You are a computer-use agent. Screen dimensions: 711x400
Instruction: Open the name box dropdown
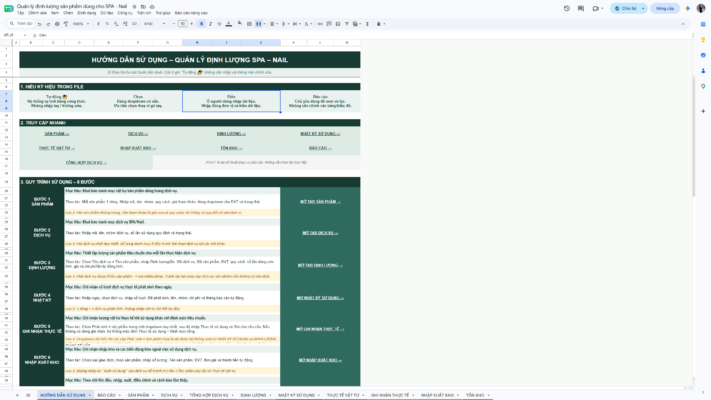coord(24,35)
